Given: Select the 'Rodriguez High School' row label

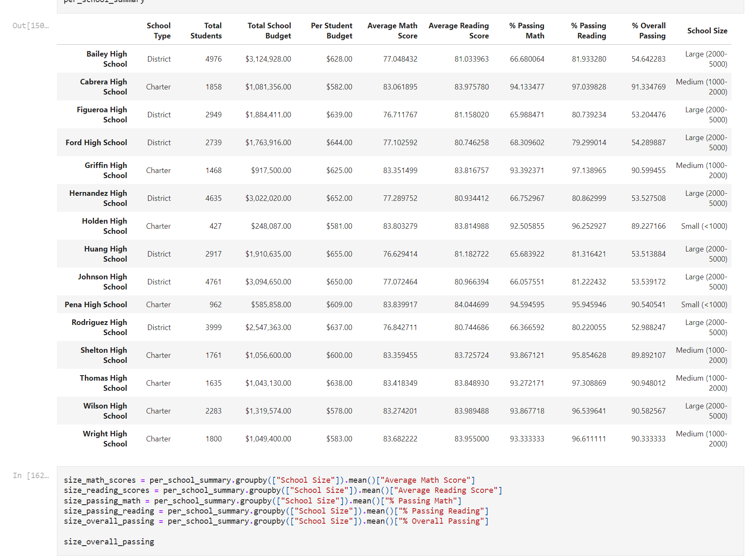Looking at the screenshot, I should [x=99, y=327].
